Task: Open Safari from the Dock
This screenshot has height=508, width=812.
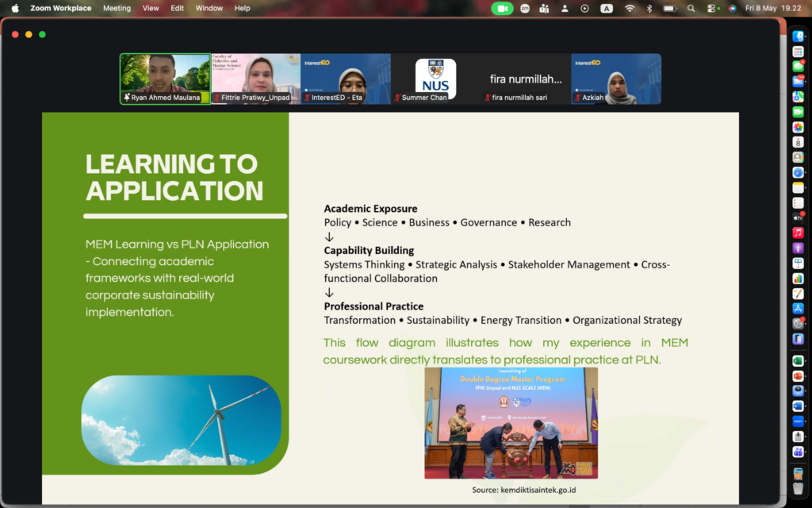Action: tap(798, 172)
